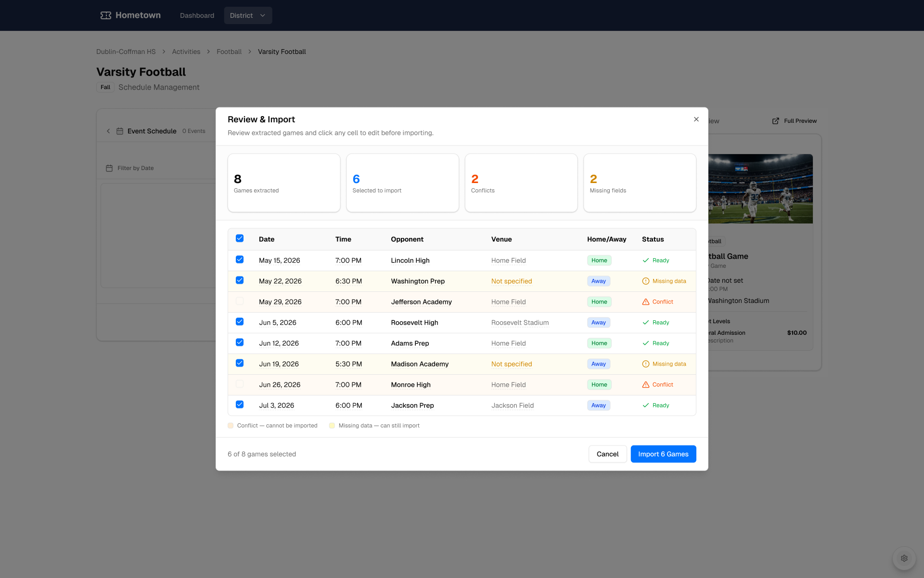
Task: Click the Home badge for Adams Prep
Action: pos(599,343)
